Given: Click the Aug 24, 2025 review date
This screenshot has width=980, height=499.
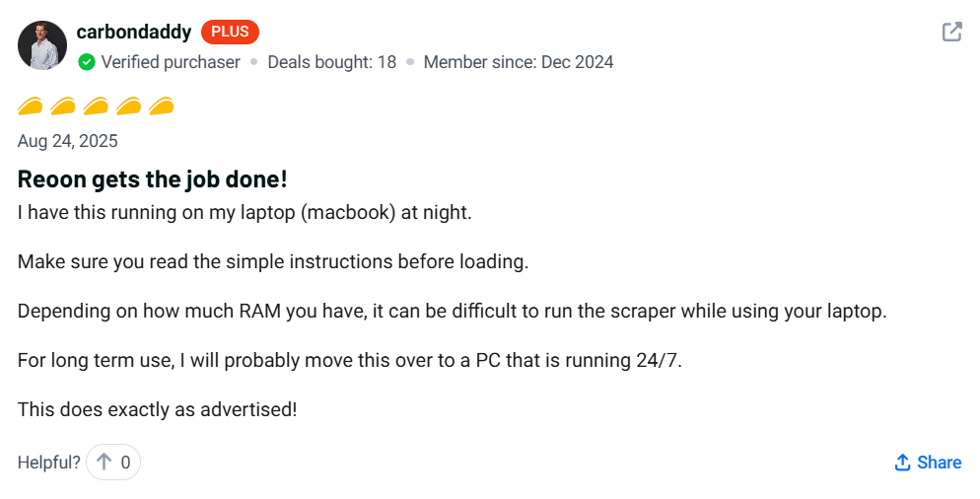Looking at the screenshot, I should [x=67, y=141].
